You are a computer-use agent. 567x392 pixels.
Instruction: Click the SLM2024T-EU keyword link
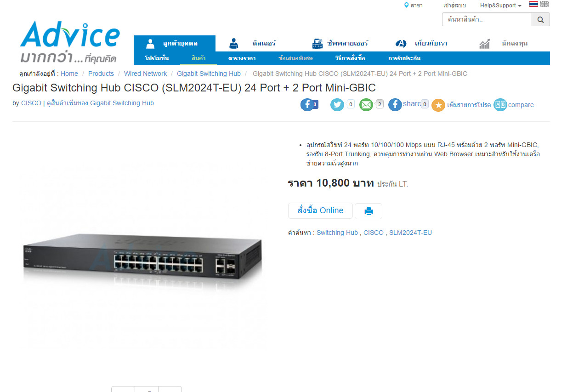(x=410, y=233)
